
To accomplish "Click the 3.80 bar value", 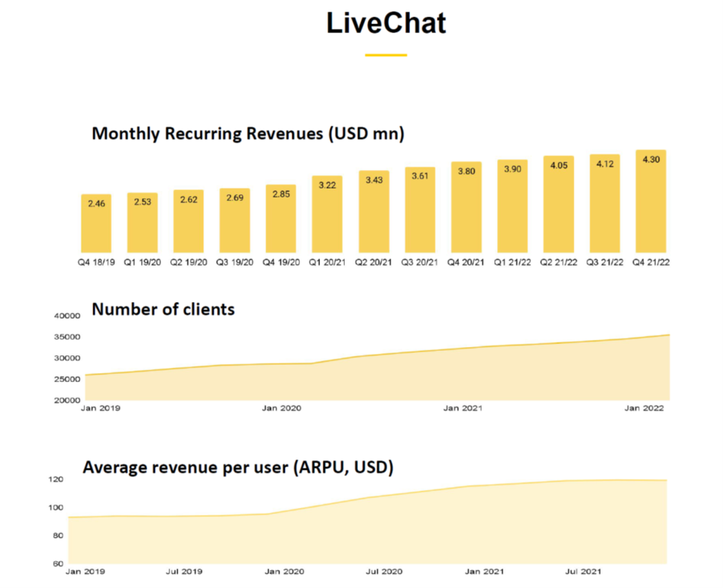I will pos(466,171).
